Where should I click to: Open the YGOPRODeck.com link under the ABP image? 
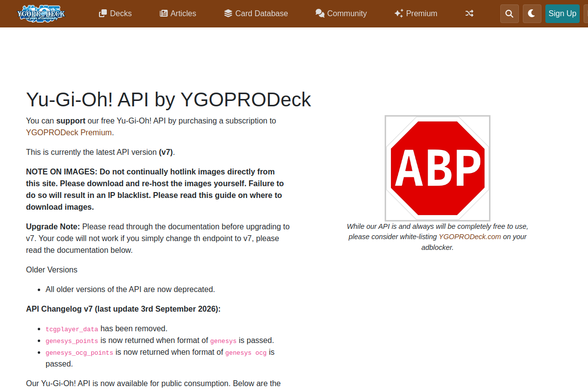[470, 237]
